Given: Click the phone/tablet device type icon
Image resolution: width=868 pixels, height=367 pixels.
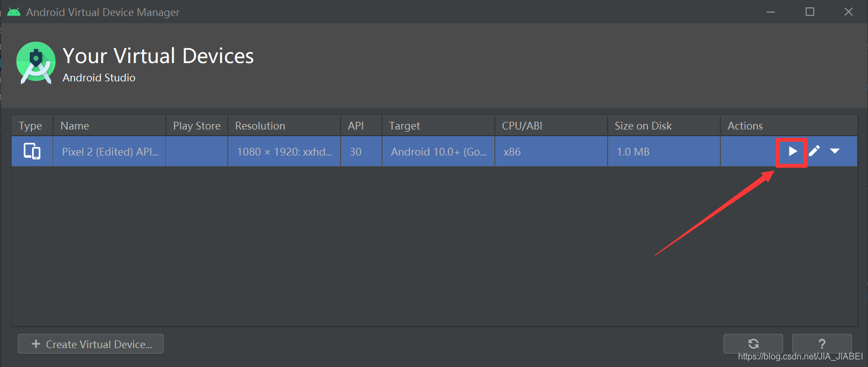Looking at the screenshot, I should click(x=32, y=151).
